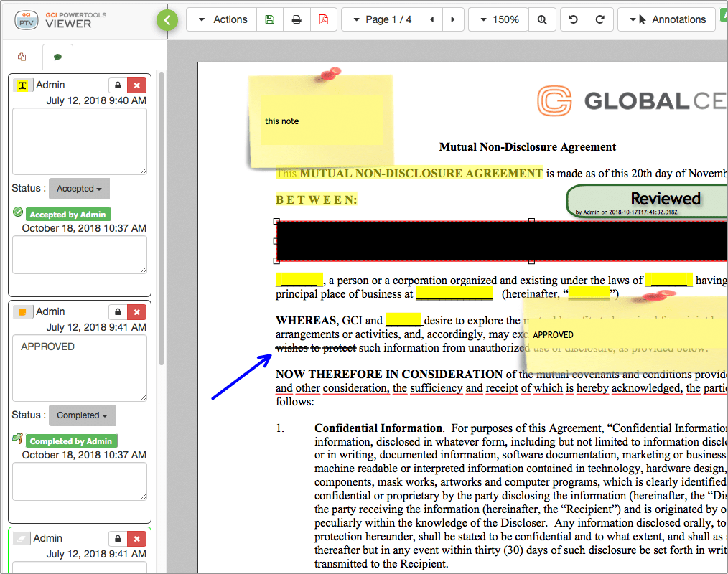
Task: Click the struck-through 'wishes to protect' text
Action: (316, 348)
